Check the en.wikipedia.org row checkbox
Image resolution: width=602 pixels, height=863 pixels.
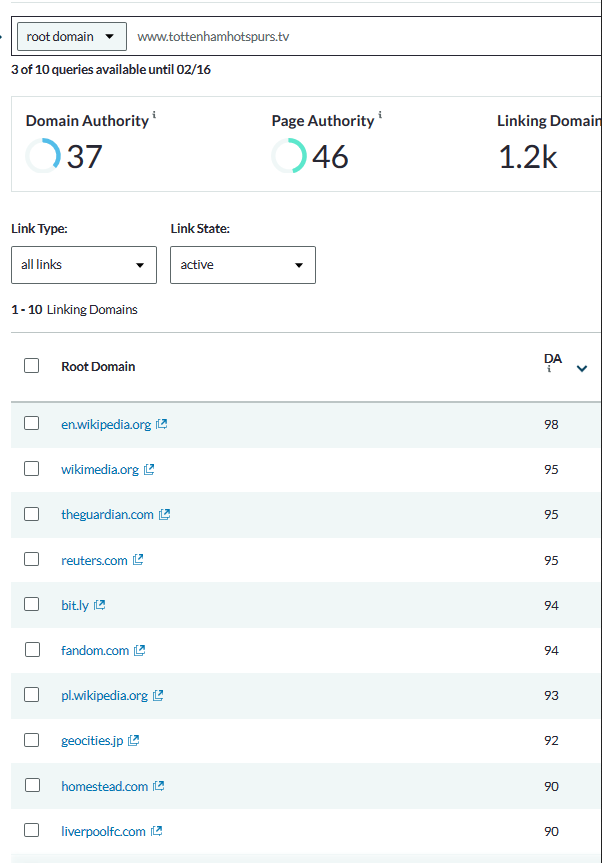click(31, 423)
